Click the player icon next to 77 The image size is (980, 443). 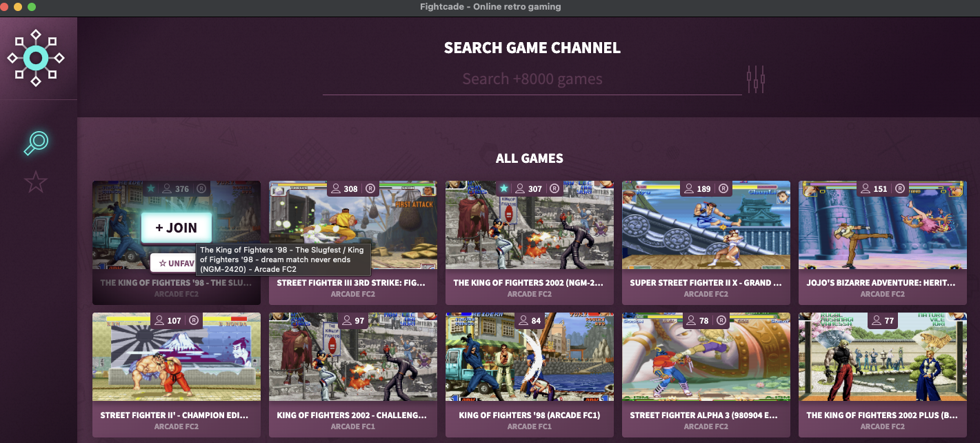(877, 320)
